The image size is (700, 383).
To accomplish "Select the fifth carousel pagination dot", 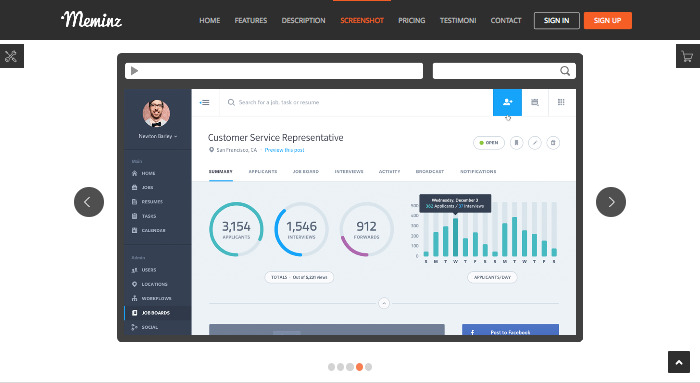I will pos(368,367).
